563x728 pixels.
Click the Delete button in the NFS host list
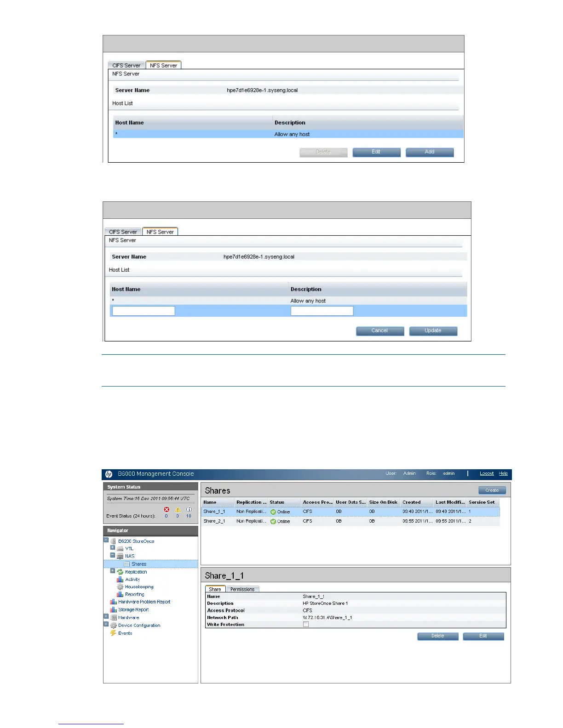pos(323,152)
